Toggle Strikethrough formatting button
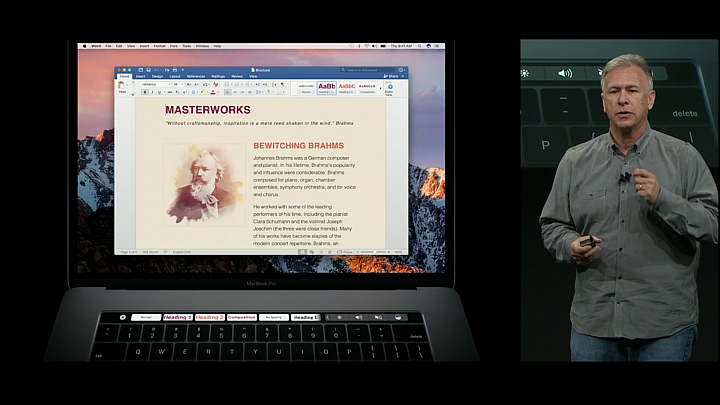The height and width of the screenshot is (405, 720). pos(170,92)
